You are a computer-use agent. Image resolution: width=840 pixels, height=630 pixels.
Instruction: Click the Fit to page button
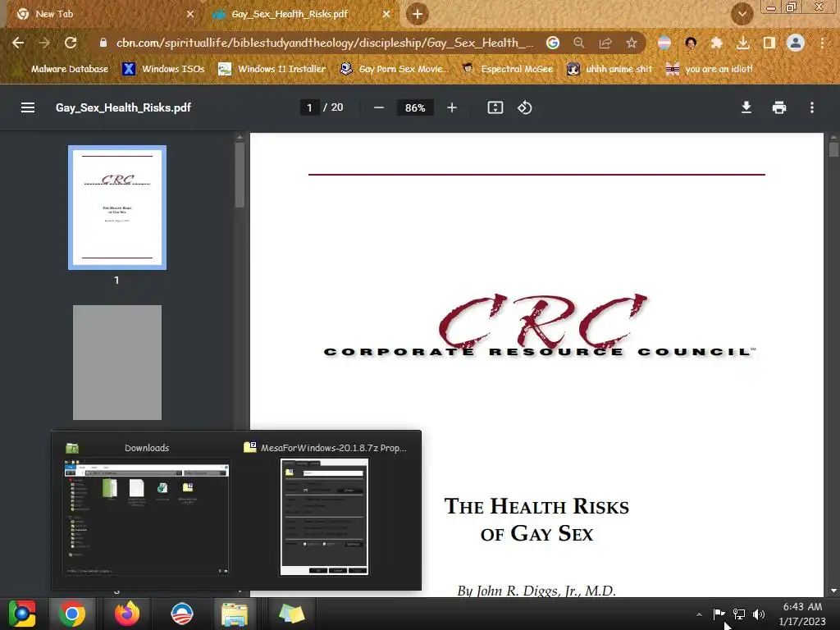click(x=495, y=107)
